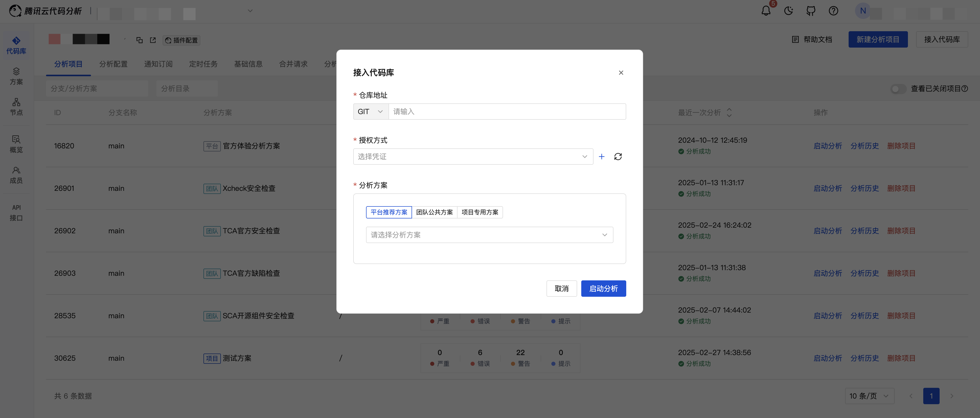This screenshot has width=980, height=418.
Task: Click the help icon beside 查看已关闭项目
Action: (964, 88)
